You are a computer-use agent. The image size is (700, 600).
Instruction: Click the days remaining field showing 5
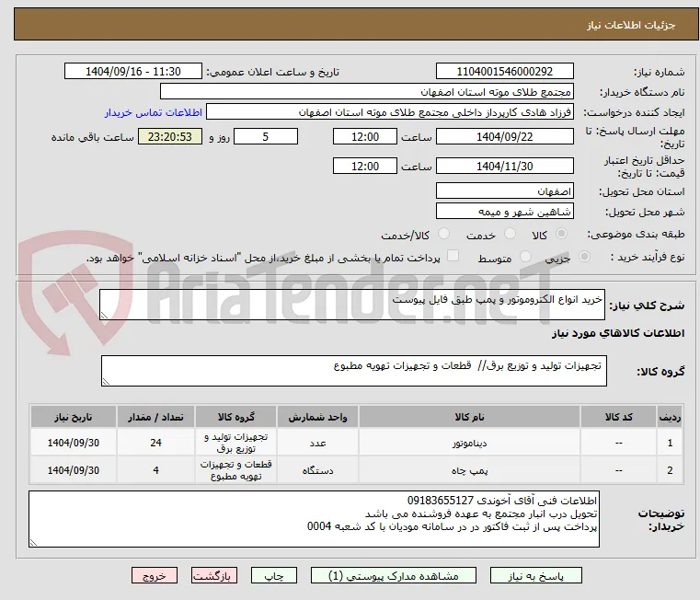tap(266, 137)
